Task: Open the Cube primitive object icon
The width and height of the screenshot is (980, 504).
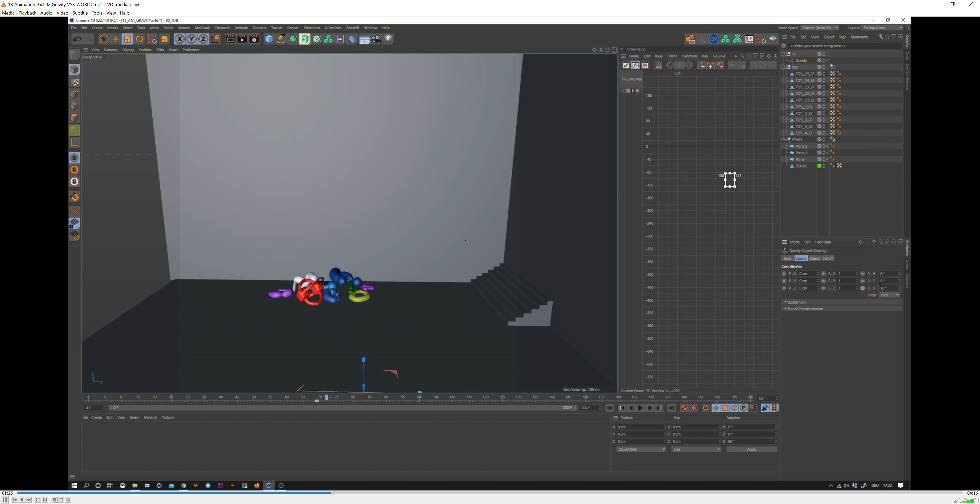Action: pyautogui.click(x=269, y=39)
